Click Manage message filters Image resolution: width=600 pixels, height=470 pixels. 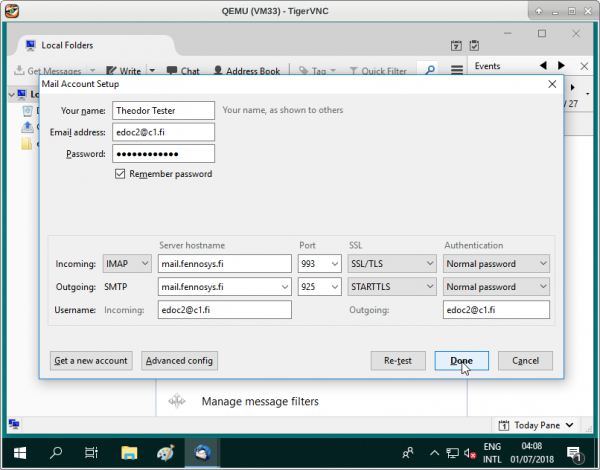coord(260,401)
